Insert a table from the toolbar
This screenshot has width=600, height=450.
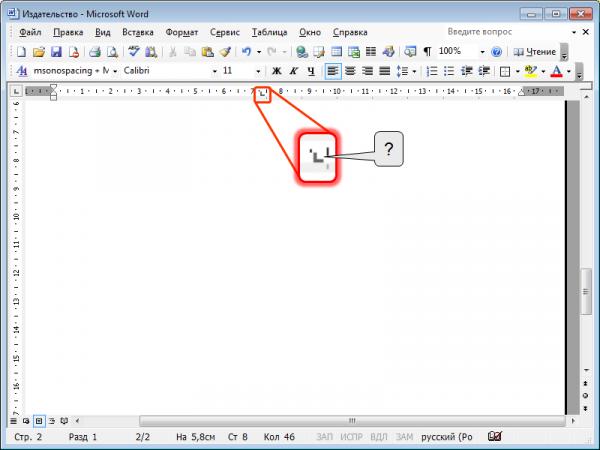click(x=336, y=52)
